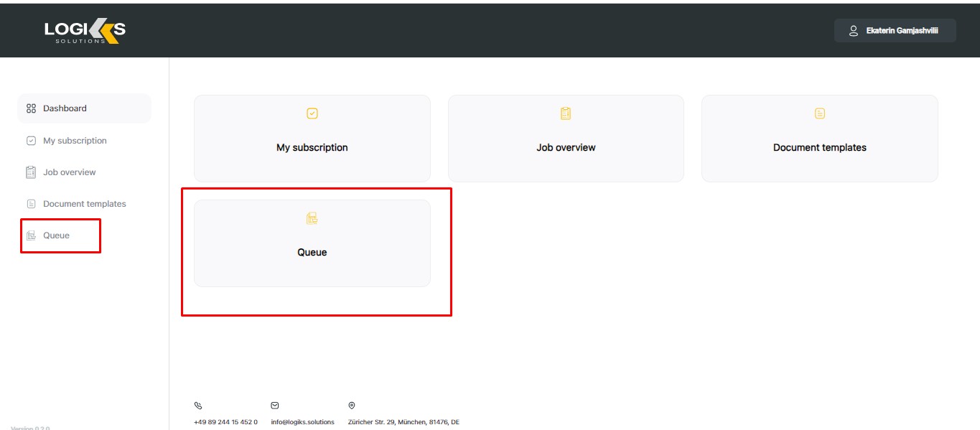The height and width of the screenshot is (430, 980).
Task: Click the clipboard icon on Job overview card
Action: (x=566, y=113)
